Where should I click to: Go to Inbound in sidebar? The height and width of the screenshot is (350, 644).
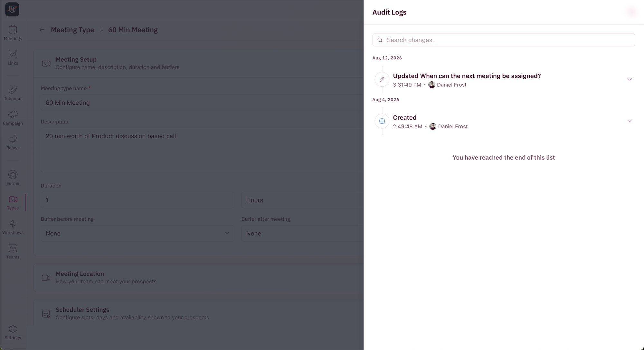(13, 93)
